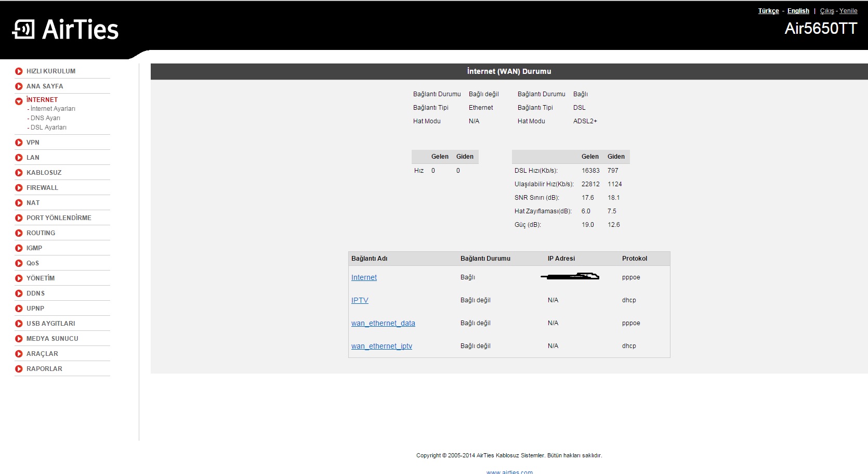Click the arrow icon beside USB AYGITLARI
The width and height of the screenshot is (868, 474).
point(19,324)
